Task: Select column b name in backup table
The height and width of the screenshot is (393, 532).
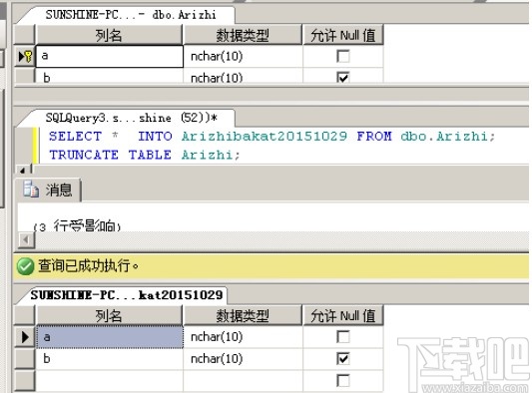Action: [x=109, y=358]
